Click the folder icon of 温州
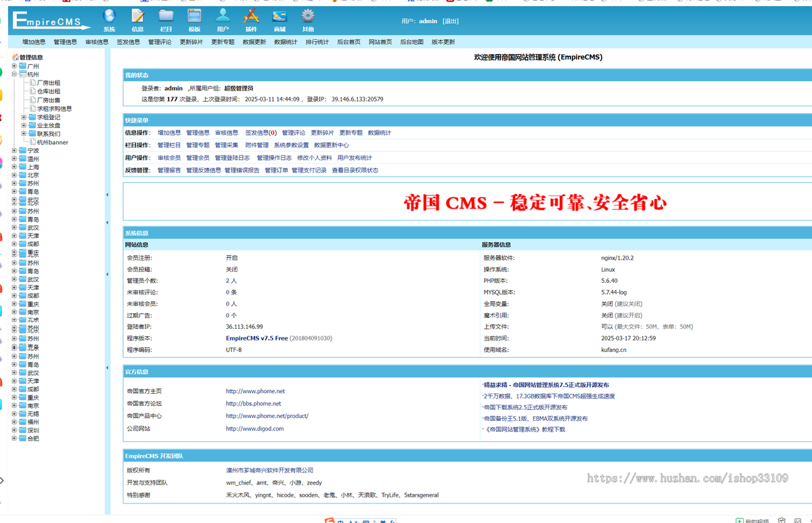Image resolution: width=812 pixels, height=523 pixels. point(23,158)
